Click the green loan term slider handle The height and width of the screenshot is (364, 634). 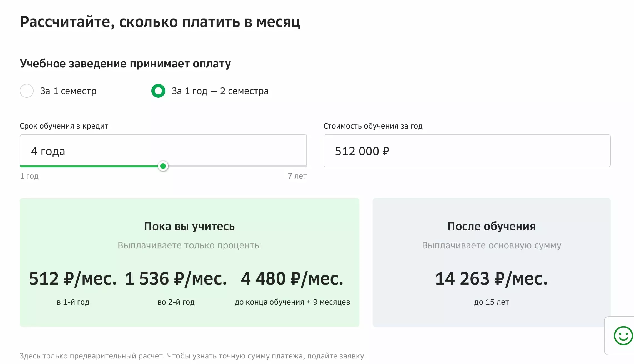(163, 166)
